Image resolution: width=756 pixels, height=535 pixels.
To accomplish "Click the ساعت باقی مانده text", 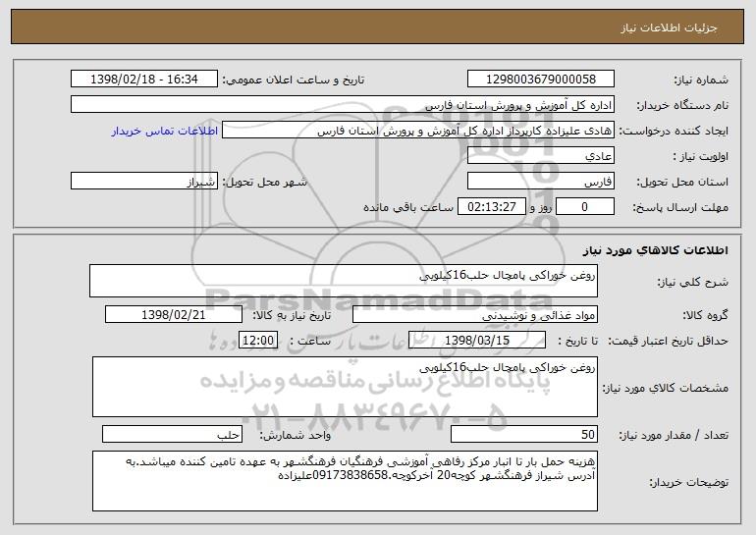I will (407, 207).
